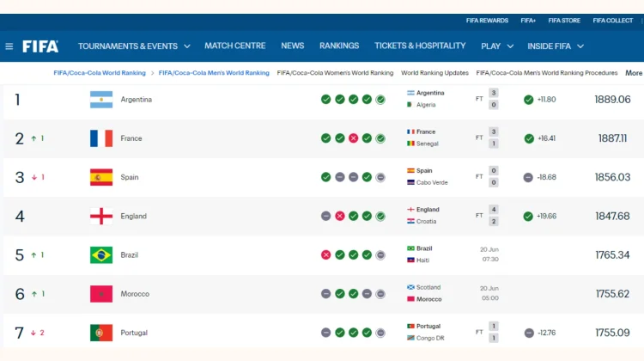Open World Ranking Updates link
This screenshot has width=644, height=361.
pyautogui.click(x=434, y=73)
